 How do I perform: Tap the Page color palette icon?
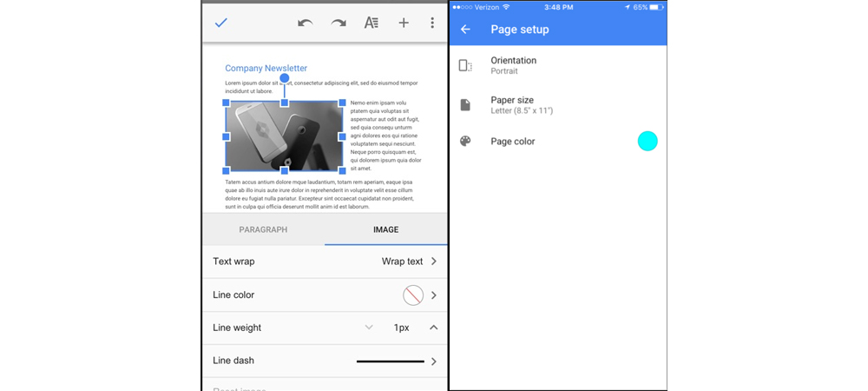465,142
